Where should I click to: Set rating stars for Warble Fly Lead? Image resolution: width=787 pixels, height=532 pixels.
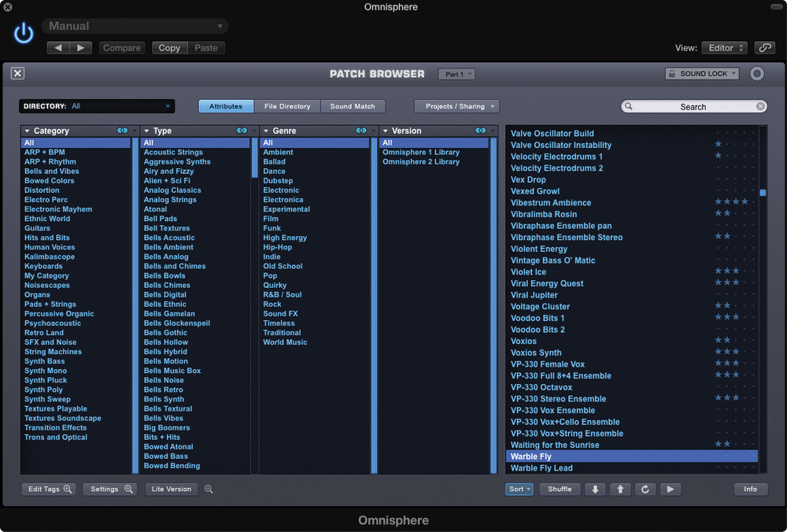click(735, 467)
